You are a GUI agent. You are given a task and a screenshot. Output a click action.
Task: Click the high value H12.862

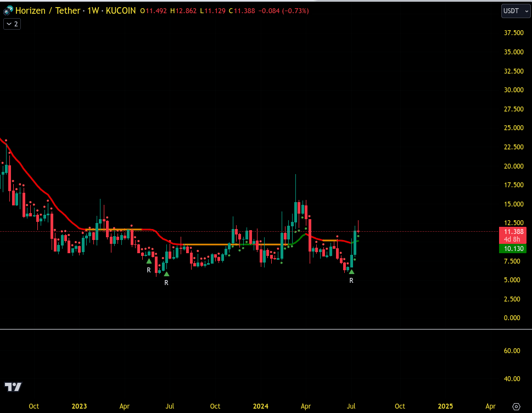[183, 11]
